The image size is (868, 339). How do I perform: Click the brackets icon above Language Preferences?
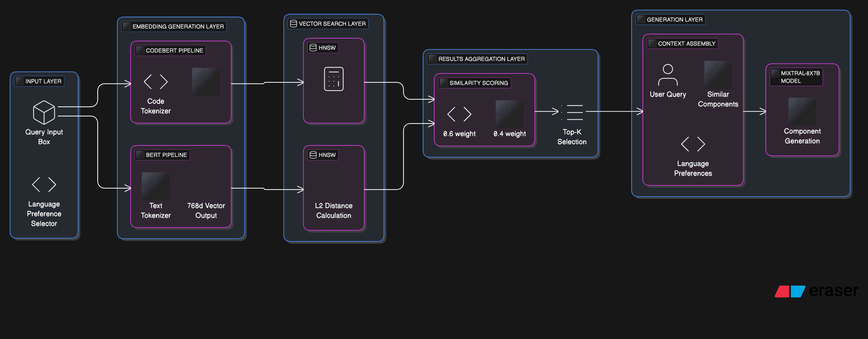point(693,144)
